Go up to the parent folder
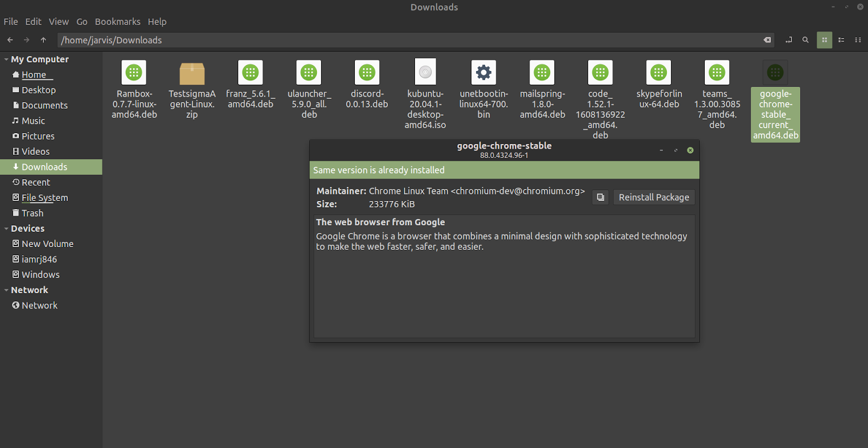This screenshot has height=448, width=868. (x=43, y=40)
